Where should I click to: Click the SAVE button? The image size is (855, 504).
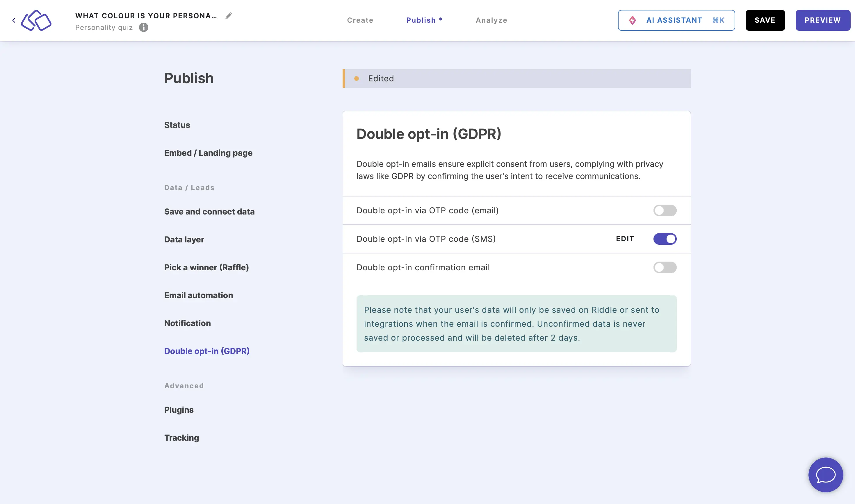(x=765, y=20)
